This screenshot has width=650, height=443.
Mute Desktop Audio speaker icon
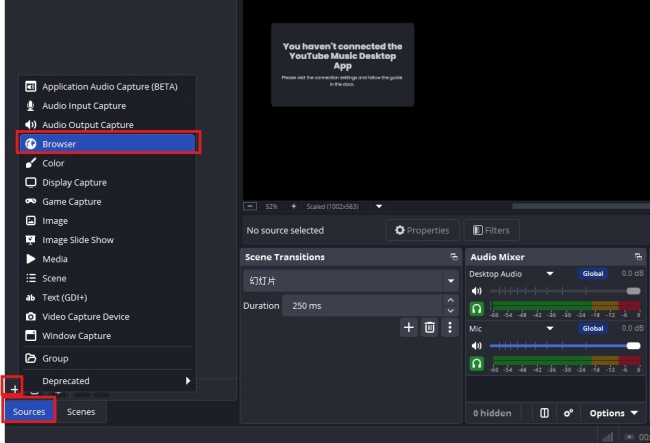(477, 291)
